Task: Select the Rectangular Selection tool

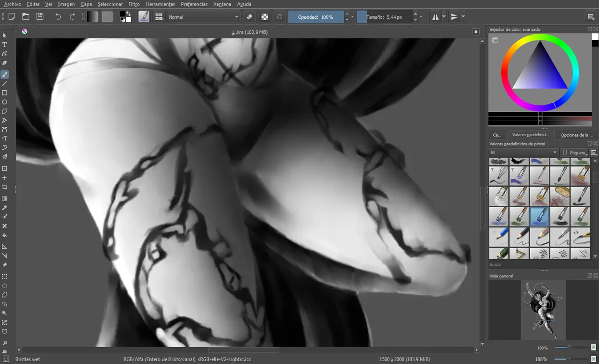Action: pyautogui.click(x=5, y=277)
